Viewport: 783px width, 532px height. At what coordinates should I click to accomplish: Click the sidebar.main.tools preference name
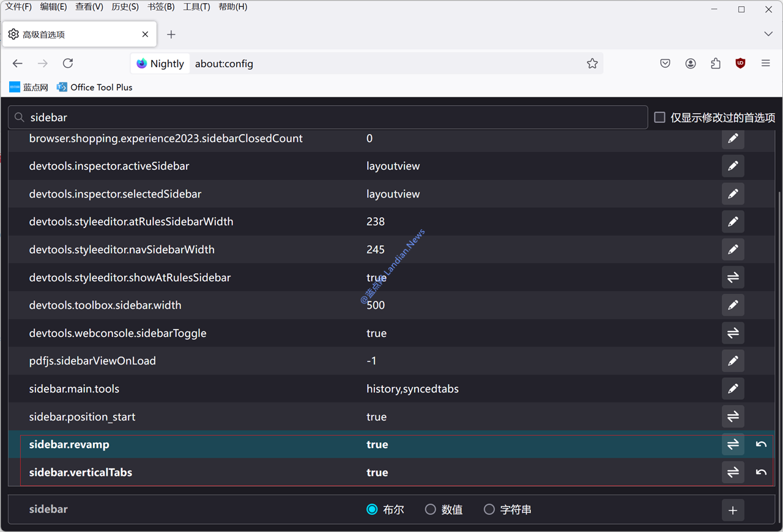(74, 389)
